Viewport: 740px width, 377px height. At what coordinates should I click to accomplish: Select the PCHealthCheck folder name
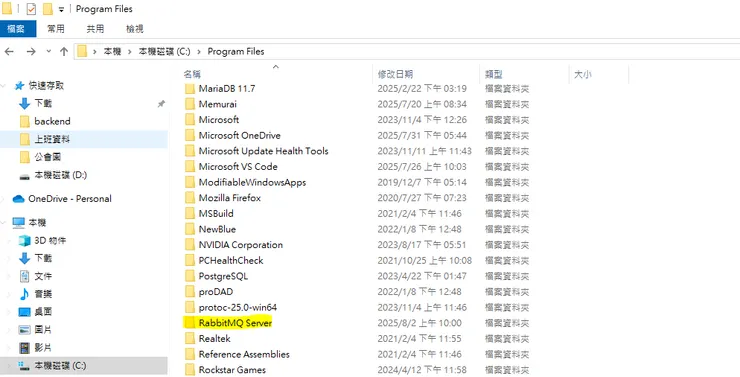click(x=231, y=260)
